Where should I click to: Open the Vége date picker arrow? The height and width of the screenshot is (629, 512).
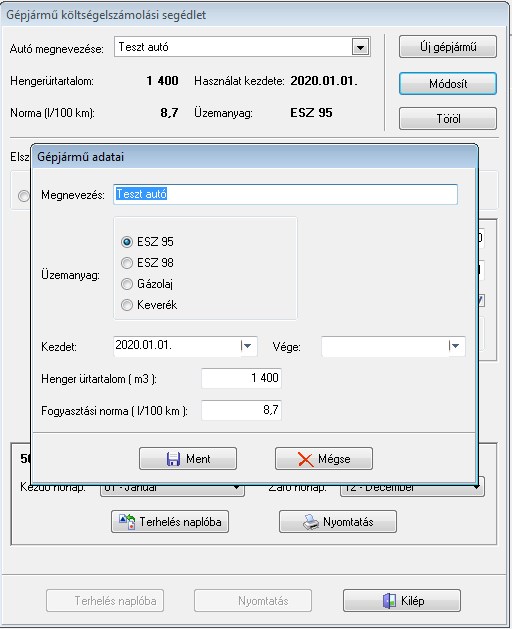click(455, 346)
